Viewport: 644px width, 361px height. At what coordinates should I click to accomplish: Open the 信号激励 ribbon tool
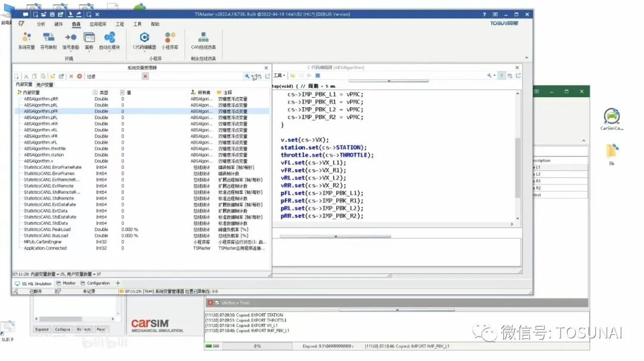coord(70,41)
